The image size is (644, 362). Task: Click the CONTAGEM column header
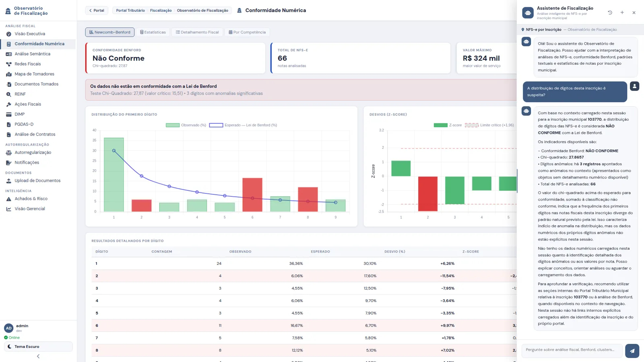[x=162, y=252]
